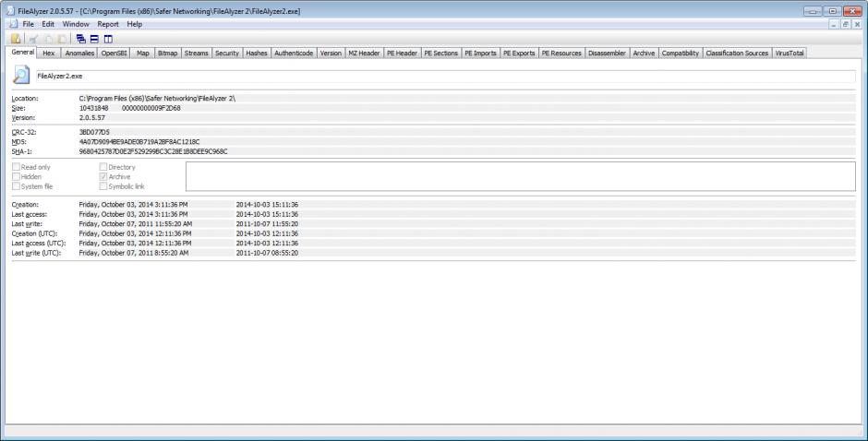Switch to the PE Sections tab

coord(441,54)
